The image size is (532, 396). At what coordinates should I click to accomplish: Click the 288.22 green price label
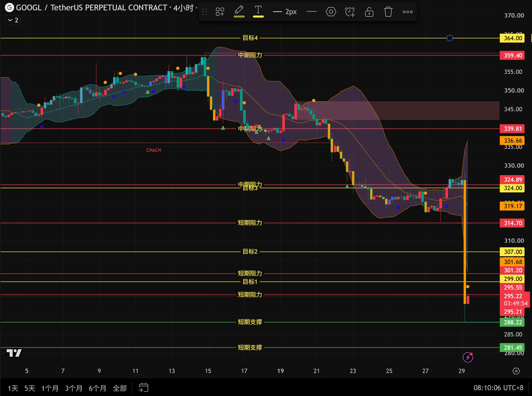513,322
